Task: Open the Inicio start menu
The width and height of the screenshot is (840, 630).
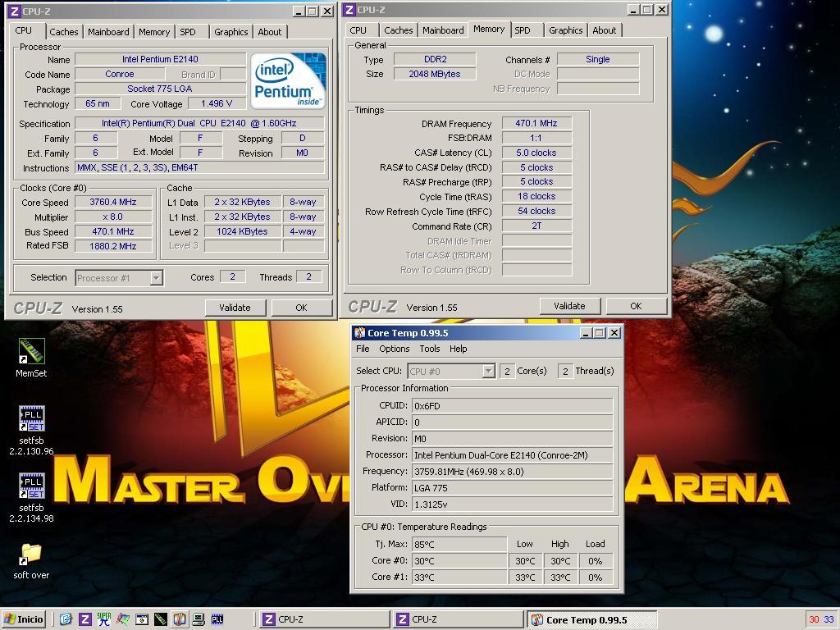Action: click(23, 619)
